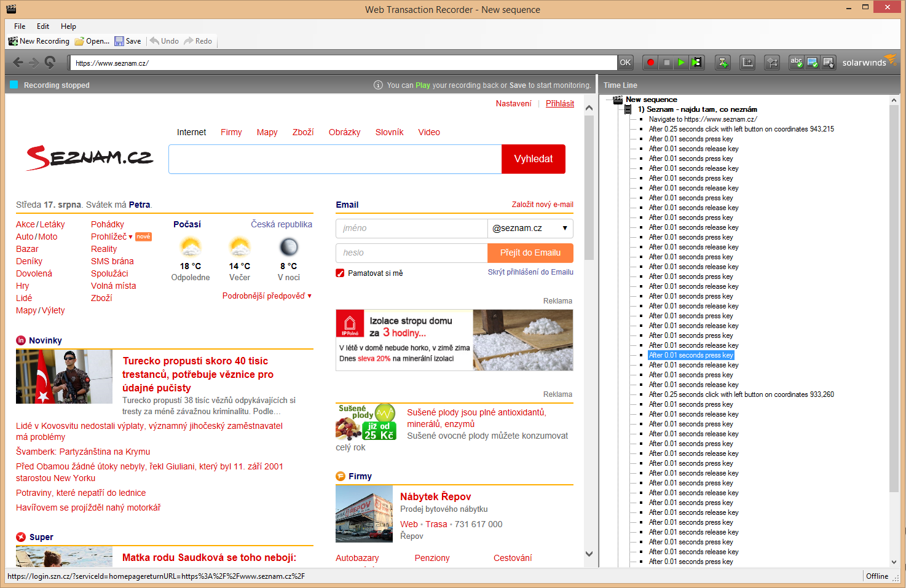Click in the URL address field
Screen dimensions: 906x588
[344, 63]
